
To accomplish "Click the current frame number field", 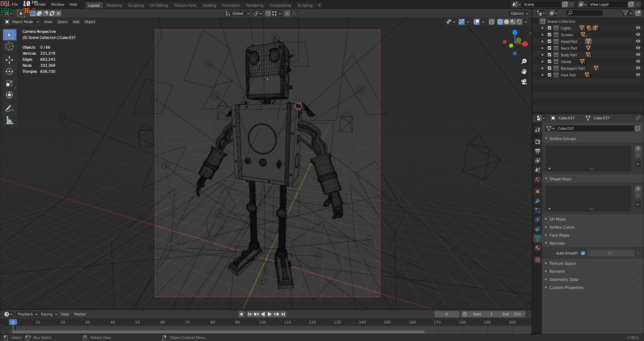I will (x=446, y=314).
